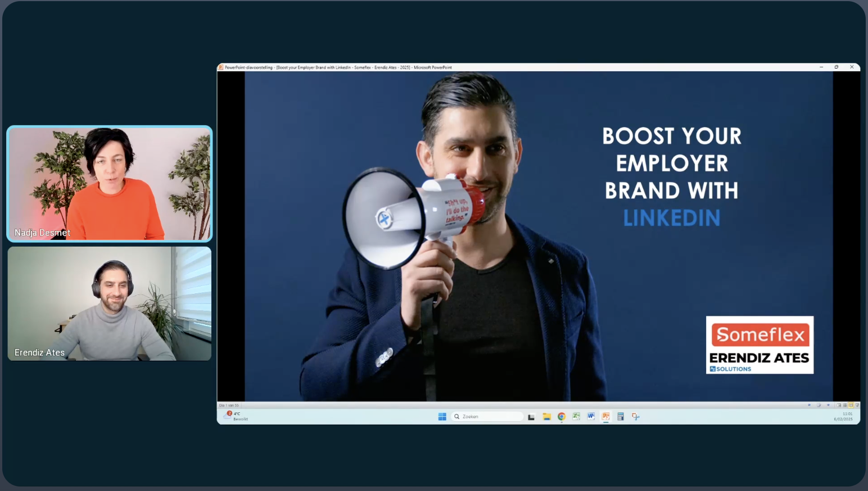
Task: Switch to Normal view in status bar
Action: [x=839, y=405]
